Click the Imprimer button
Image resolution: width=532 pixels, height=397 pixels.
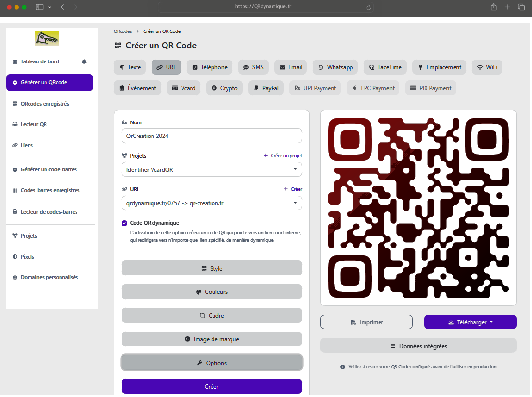367,322
